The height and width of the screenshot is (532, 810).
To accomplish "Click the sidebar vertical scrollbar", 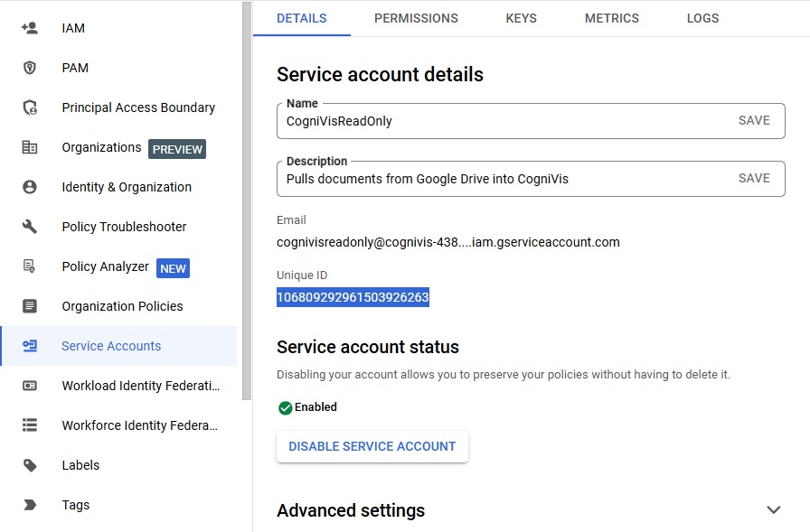I will click(247, 199).
